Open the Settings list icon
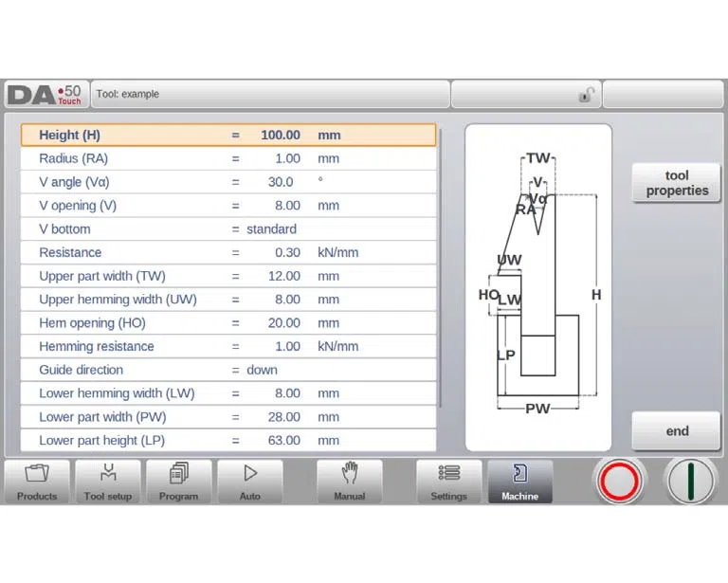728x583 pixels. [449, 472]
